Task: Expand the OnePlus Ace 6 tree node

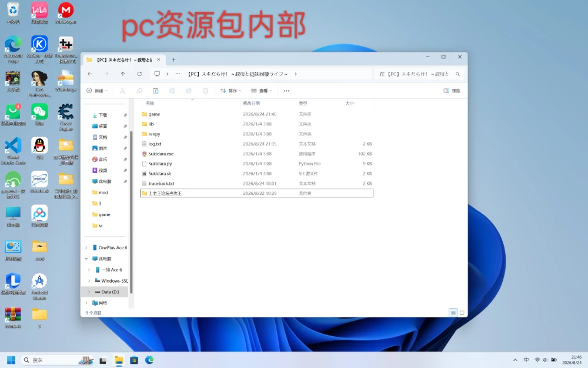Action: coord(86,247)
